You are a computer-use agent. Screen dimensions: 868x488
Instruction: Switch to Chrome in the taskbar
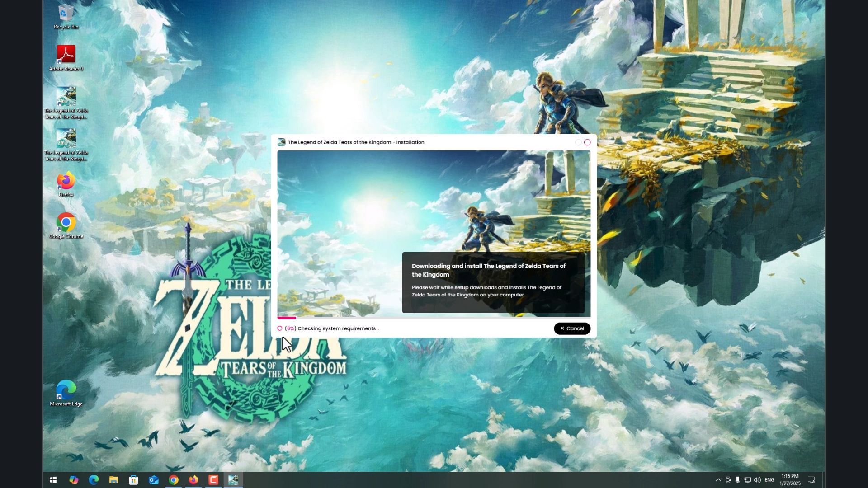[x=174, y=480]
